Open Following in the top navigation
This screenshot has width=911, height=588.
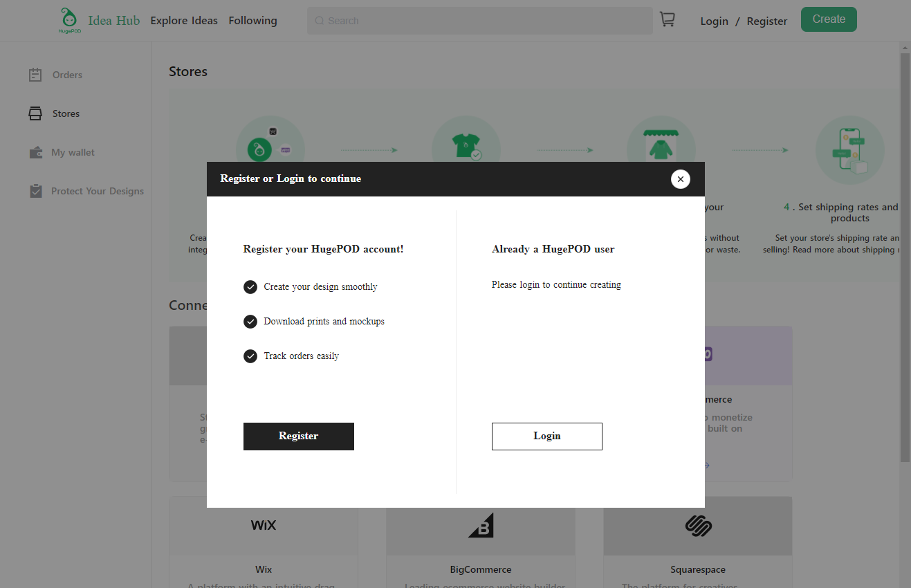(252, 20)
